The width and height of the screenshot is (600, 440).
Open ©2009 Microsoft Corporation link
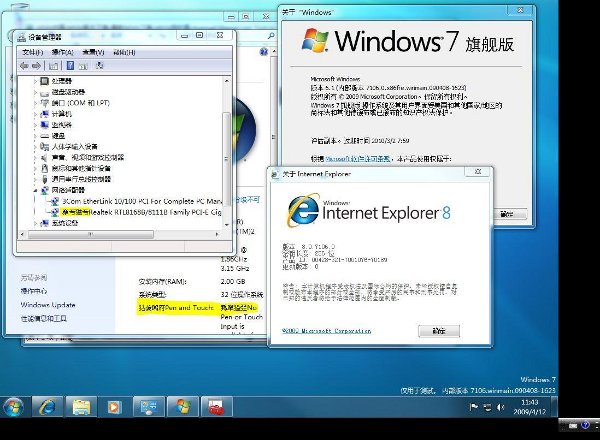point(326,331)
